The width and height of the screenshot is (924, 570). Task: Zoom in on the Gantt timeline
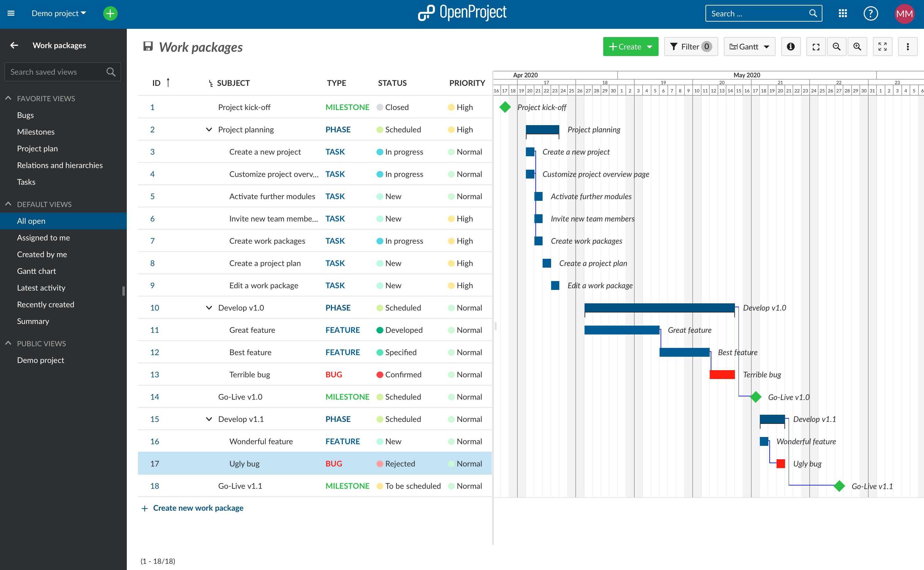(x=857, y=47)
